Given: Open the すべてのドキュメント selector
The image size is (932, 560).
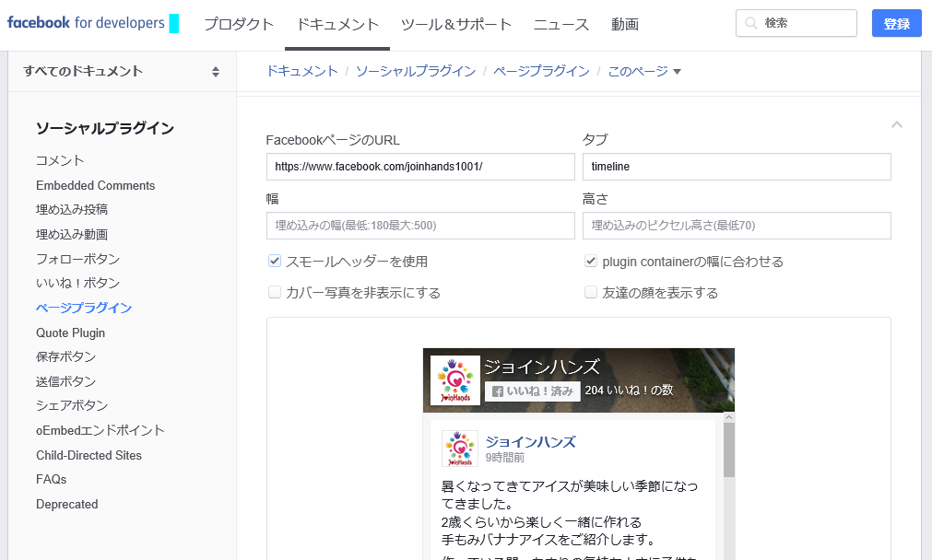Looking at the screenshot, I should [x=122, y=71].
